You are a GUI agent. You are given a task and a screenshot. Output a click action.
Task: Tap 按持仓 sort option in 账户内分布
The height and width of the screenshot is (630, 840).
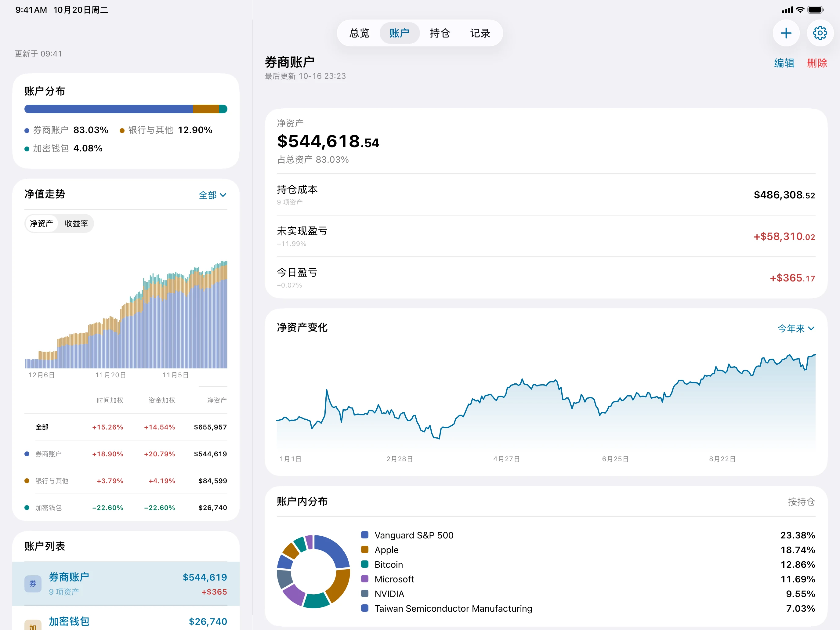click(x=801, y=501)
